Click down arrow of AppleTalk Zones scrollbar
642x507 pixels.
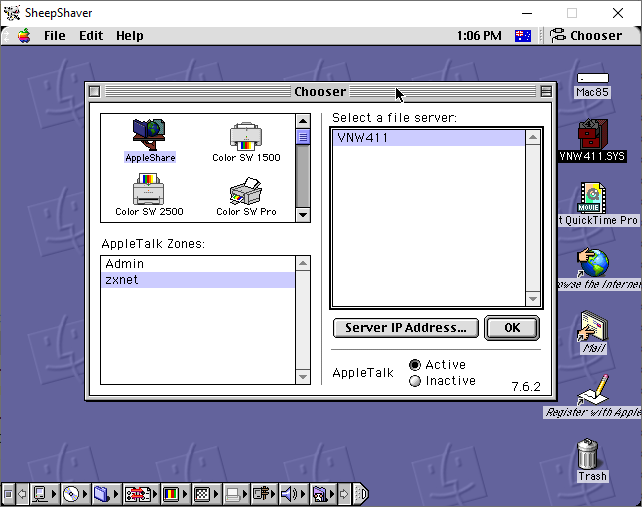coord(303,377)
